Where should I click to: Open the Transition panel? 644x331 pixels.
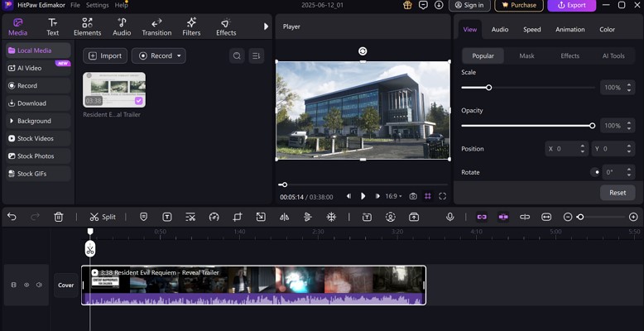pos(156,27)
